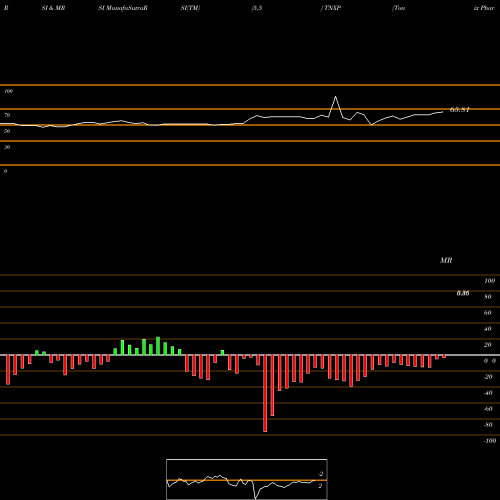Viewport: 500px width, 500px height.
Task: Click the MR axis label '-100'
Action: click(x=489, y=441)
